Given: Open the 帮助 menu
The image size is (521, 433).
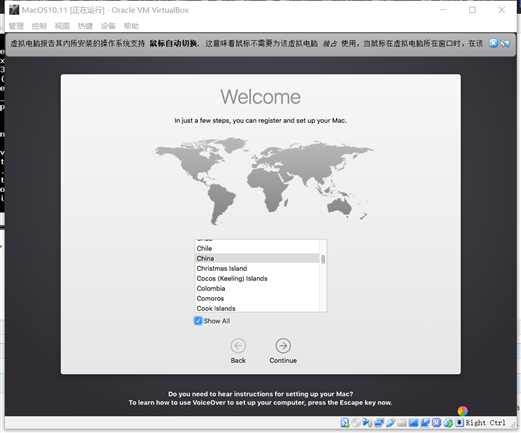Looking at the screenshot, I should coord(131,26).
